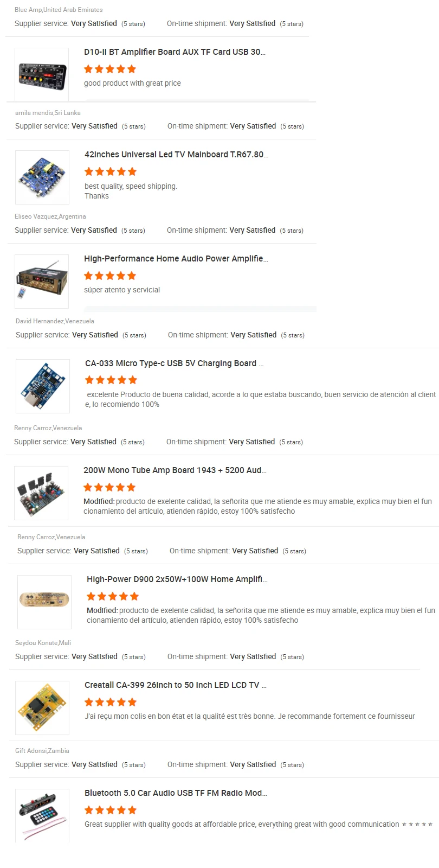Image resolution: width=439 pixels, height=868 pixels.
Task: Click the star rating under CA-033 Charging Board
Action: pyautogui.click(x=111, y=380)
